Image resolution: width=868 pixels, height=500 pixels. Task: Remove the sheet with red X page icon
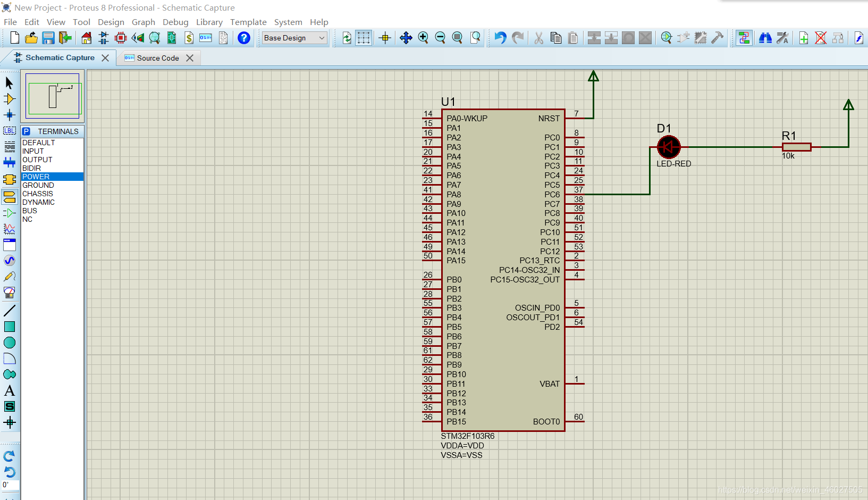821,38
